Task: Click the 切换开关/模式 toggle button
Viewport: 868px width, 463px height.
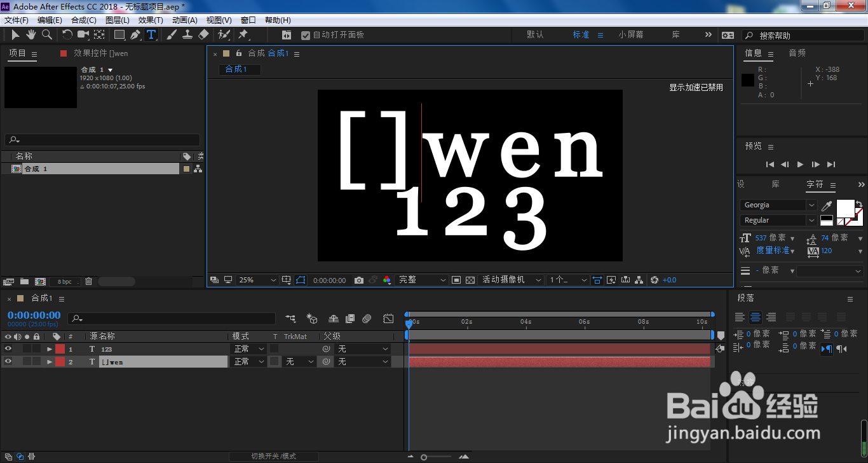Action: coord(273,457)
